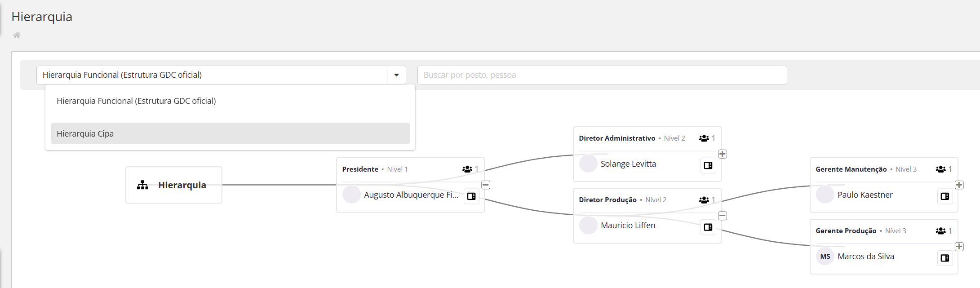Collapse the Presidente node

(486, 185)
